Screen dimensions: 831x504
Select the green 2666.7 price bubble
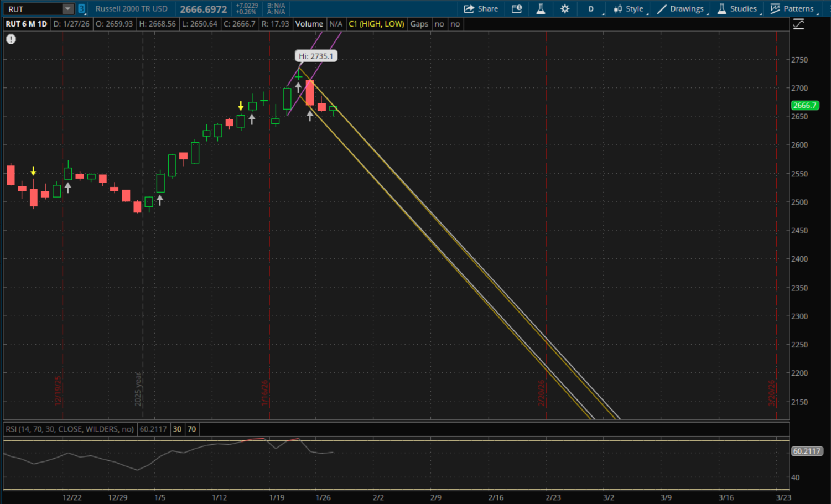[804, 105]
